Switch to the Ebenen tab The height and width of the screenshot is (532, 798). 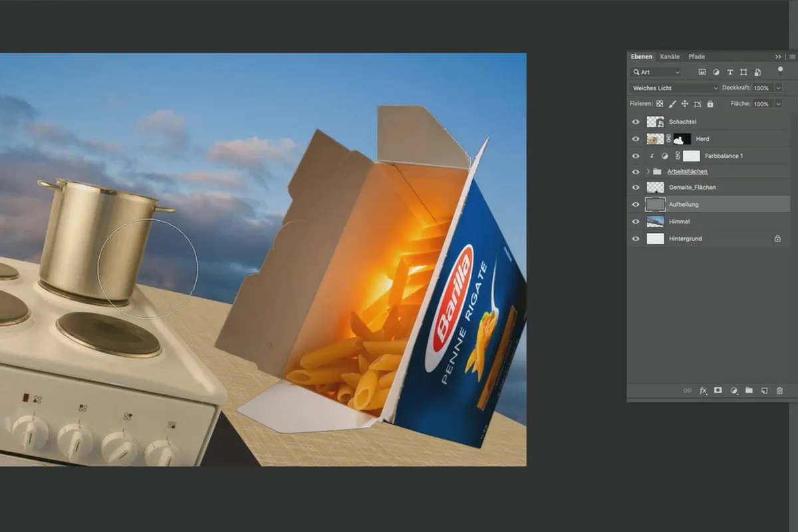[x=641, y=57]
